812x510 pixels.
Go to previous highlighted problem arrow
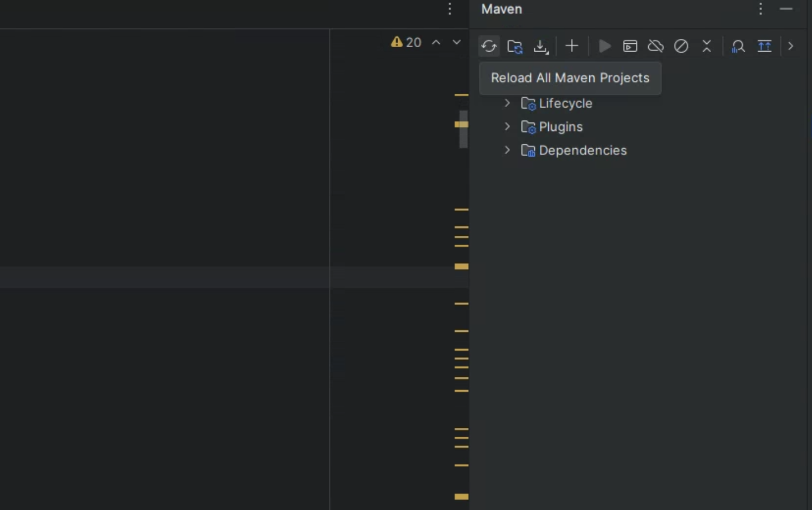(436, 42)
